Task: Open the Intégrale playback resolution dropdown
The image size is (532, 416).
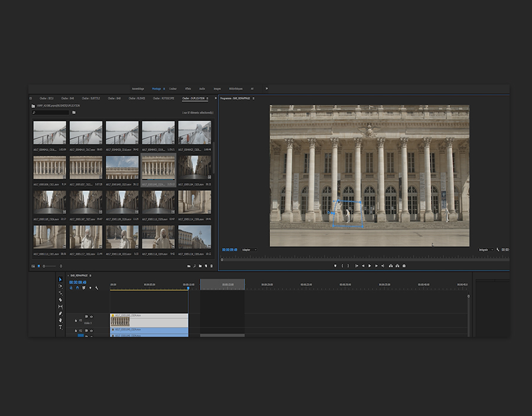Action: pyautogui.click(x=486, y=250)
